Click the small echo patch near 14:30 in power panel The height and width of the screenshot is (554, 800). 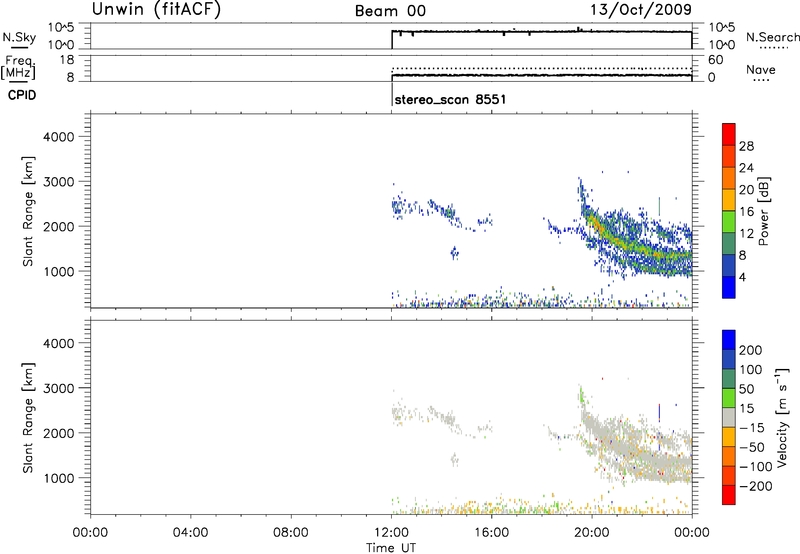(x=454, y=252)
